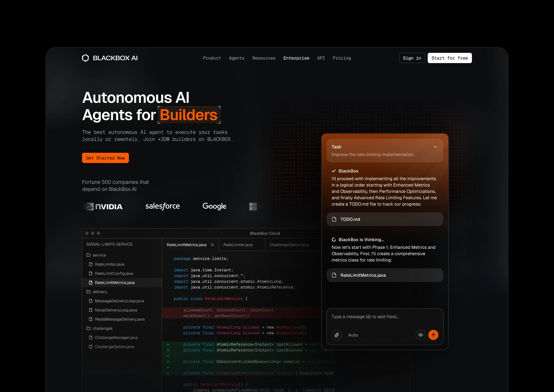Select RateLimitMetrics.java in the file tree
This screenshot has height=392, width=554.
pyautogui.click(x=122, y=282)
